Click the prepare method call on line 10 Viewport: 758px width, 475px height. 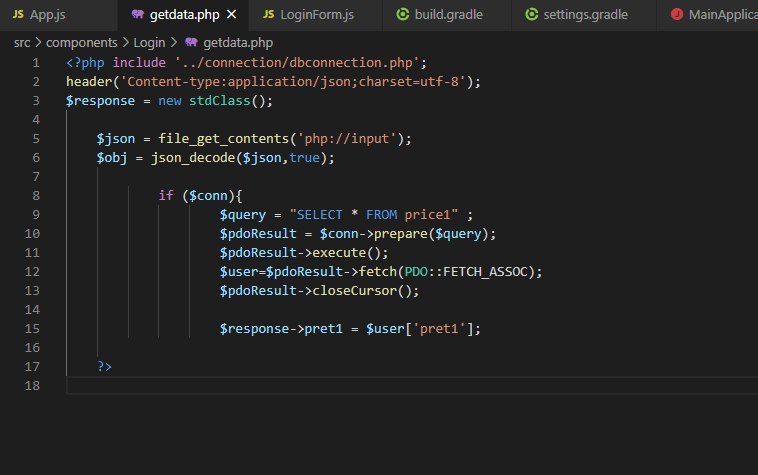pyautogui.click(x=401, y=234)
